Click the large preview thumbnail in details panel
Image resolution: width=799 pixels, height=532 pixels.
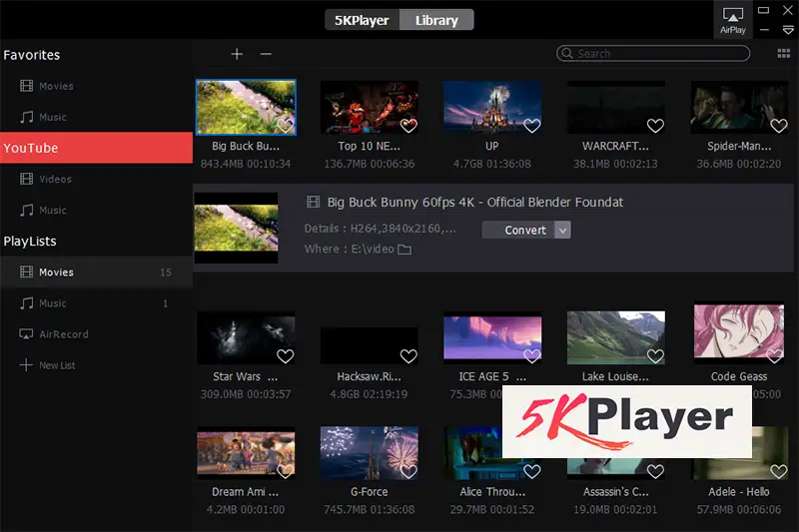236,228
